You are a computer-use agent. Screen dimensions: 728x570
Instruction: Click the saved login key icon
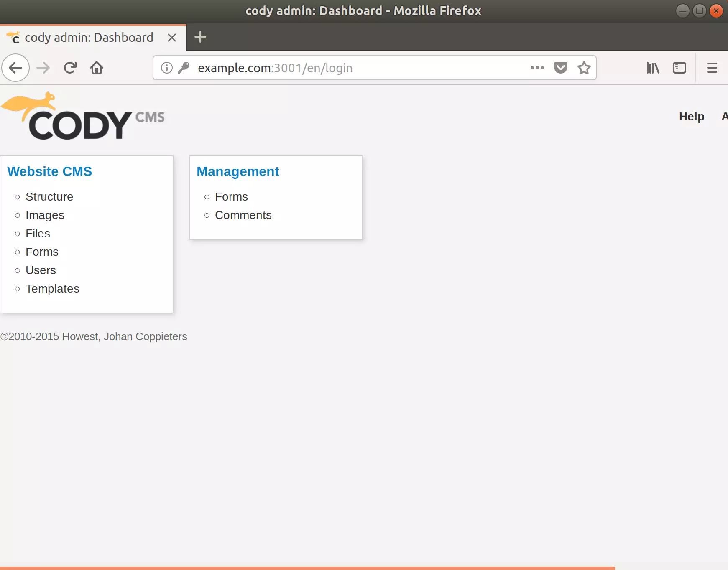(x=184, y=68)
